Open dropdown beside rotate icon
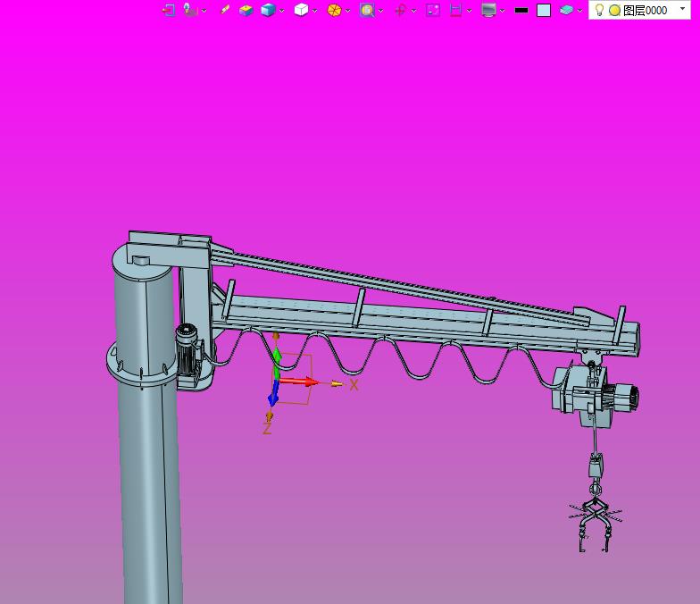Viewport: 700px width, 604px height. click(x=414, y=11)
